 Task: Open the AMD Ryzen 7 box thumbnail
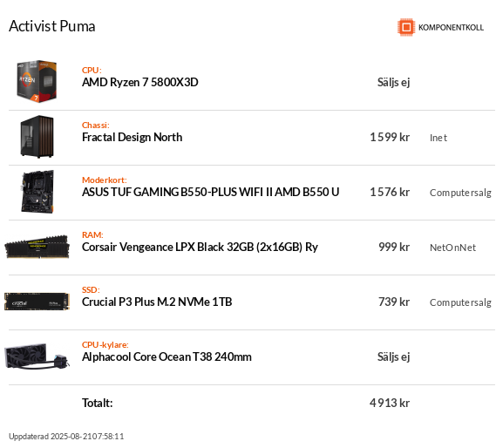click(x=37, y=81)
